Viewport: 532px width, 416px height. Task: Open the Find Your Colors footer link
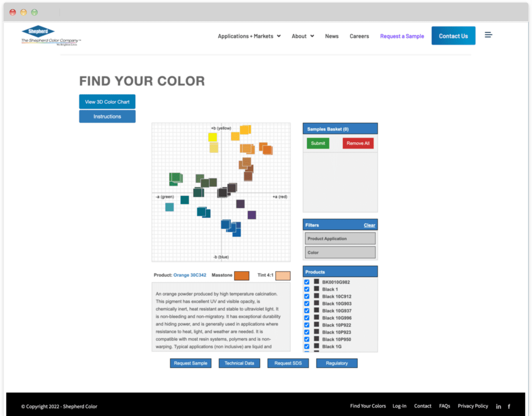point(368,406)
